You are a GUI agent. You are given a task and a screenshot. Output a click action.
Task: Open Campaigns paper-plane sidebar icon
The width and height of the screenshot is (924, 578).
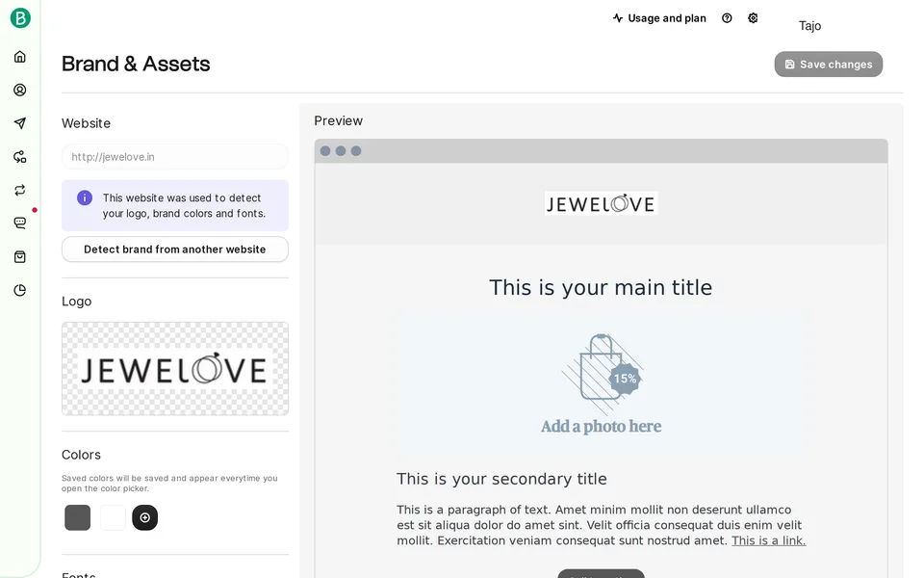click(x=20, y=123)
